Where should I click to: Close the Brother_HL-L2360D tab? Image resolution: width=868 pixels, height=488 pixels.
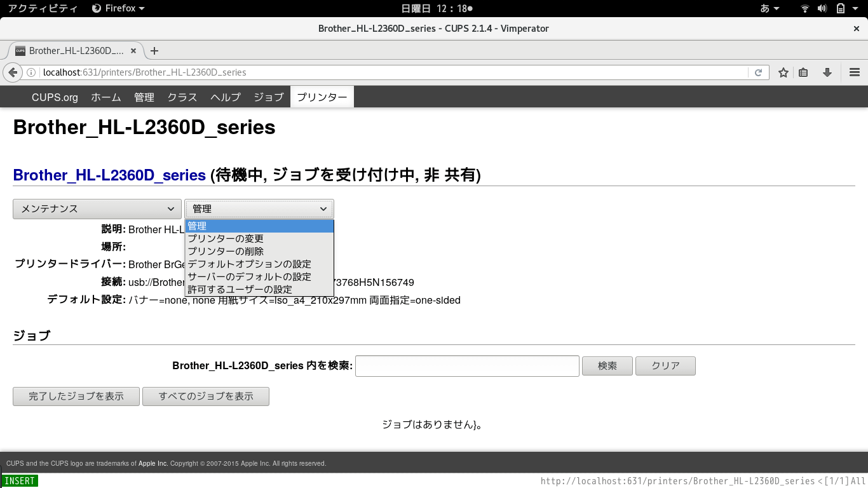click(x=133, y=51)
